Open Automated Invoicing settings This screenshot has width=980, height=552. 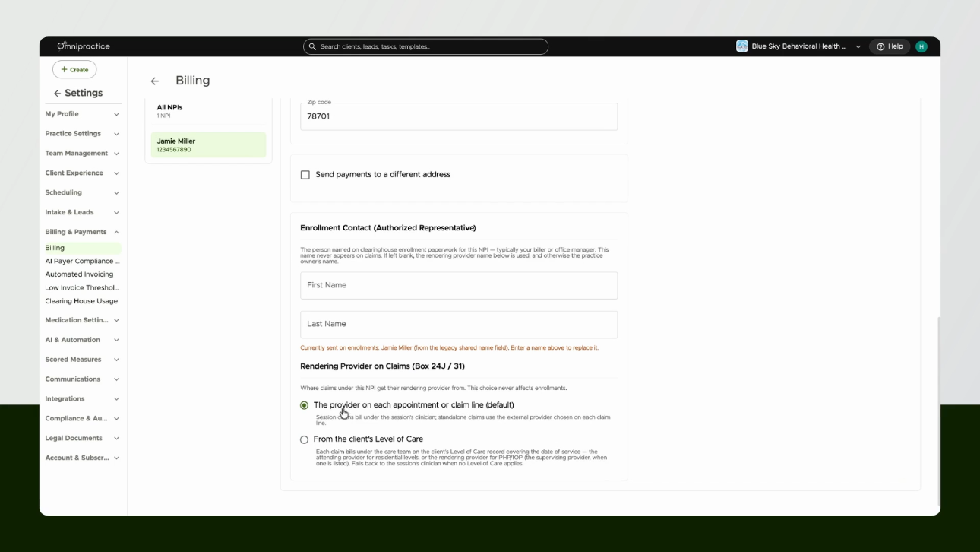tap(79, 274)
